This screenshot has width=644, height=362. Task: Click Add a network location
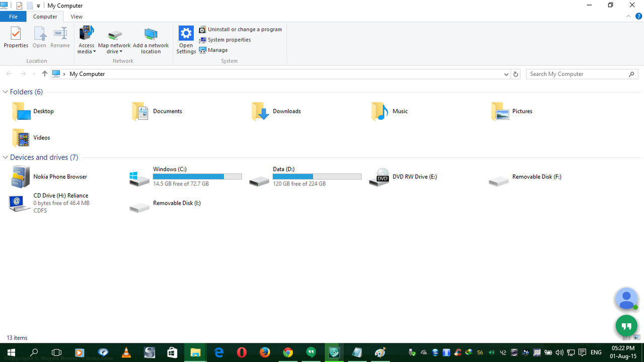pyautogui.click(x=151, y=40)
